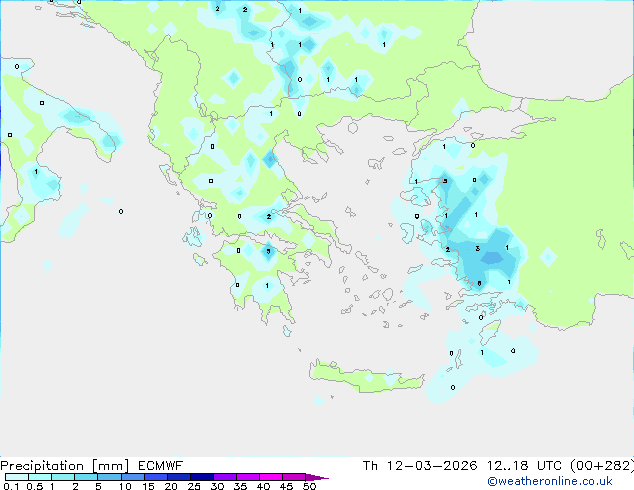Click the island of Crete on the map
Viewport: 634px width, 490px height.
tap(367, 377)
